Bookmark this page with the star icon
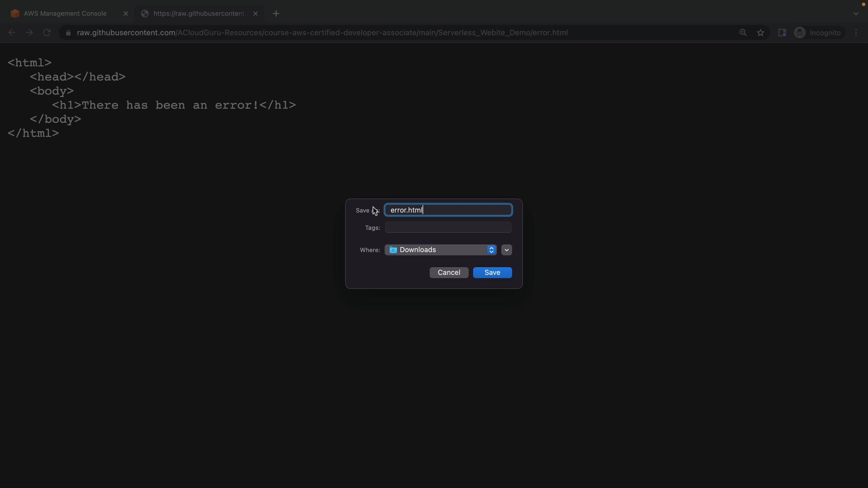The image size is (868, 488). point(760,33)
